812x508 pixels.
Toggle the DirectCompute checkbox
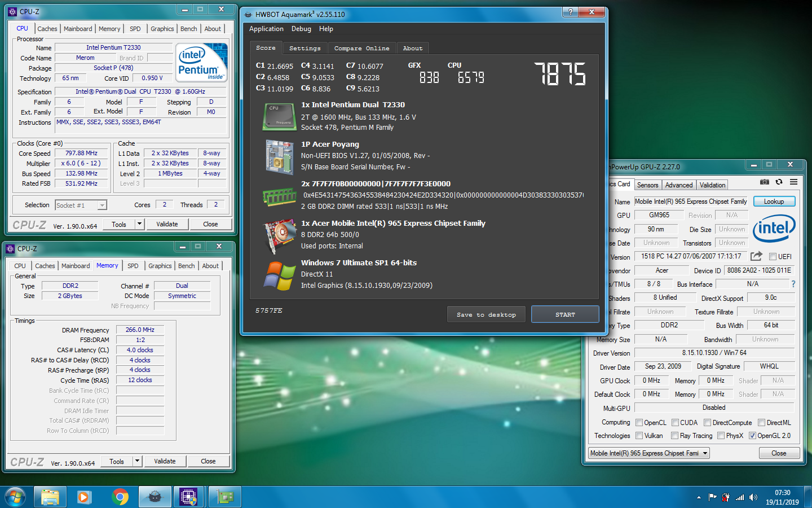[x=707, y=423]
